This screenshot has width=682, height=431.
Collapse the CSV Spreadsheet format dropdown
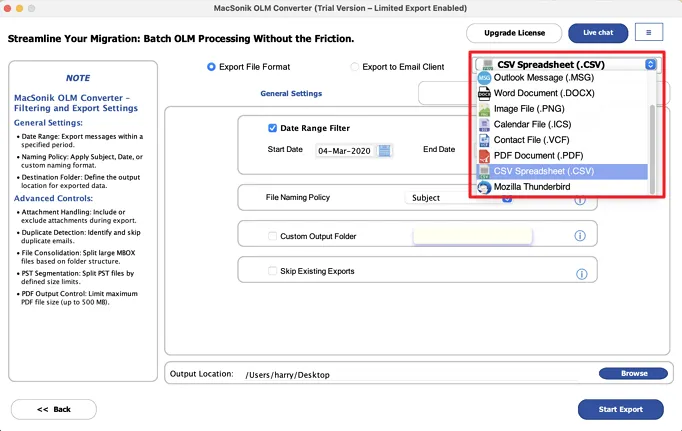pyautogui.click(x=650, y=64)
